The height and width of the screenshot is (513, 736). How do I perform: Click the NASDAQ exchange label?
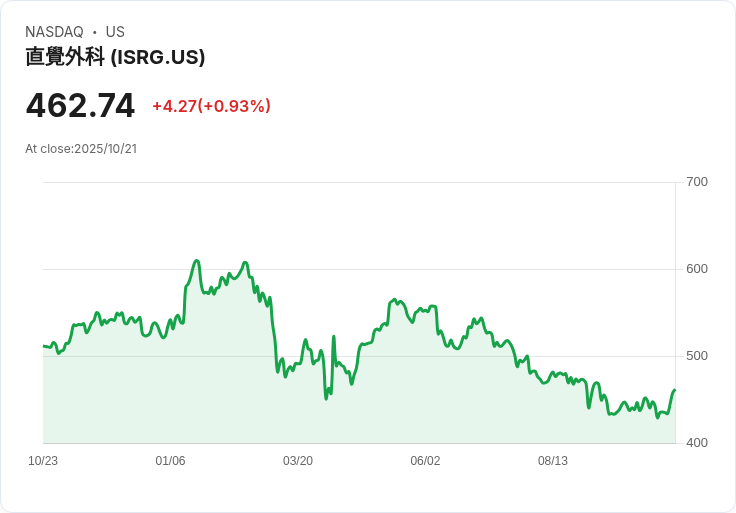(54, 32)
